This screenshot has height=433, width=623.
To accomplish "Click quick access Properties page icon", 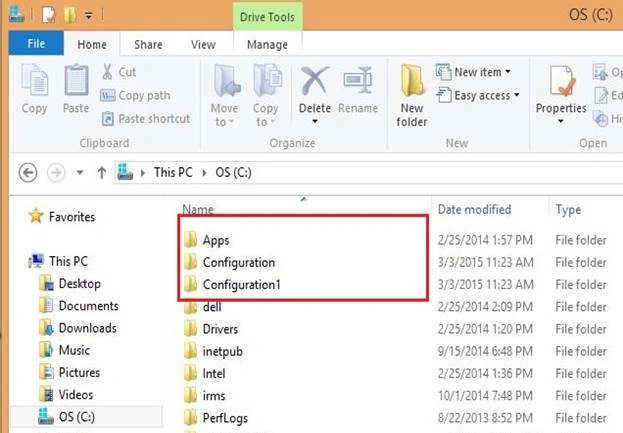I will pyautogui.click(x=48, y=15).
